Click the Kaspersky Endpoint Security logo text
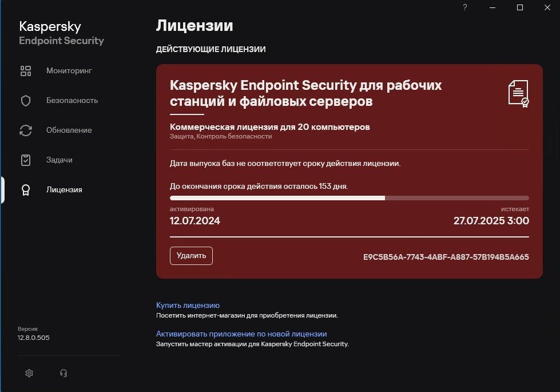The image size is (560, 392). (61, 33)
